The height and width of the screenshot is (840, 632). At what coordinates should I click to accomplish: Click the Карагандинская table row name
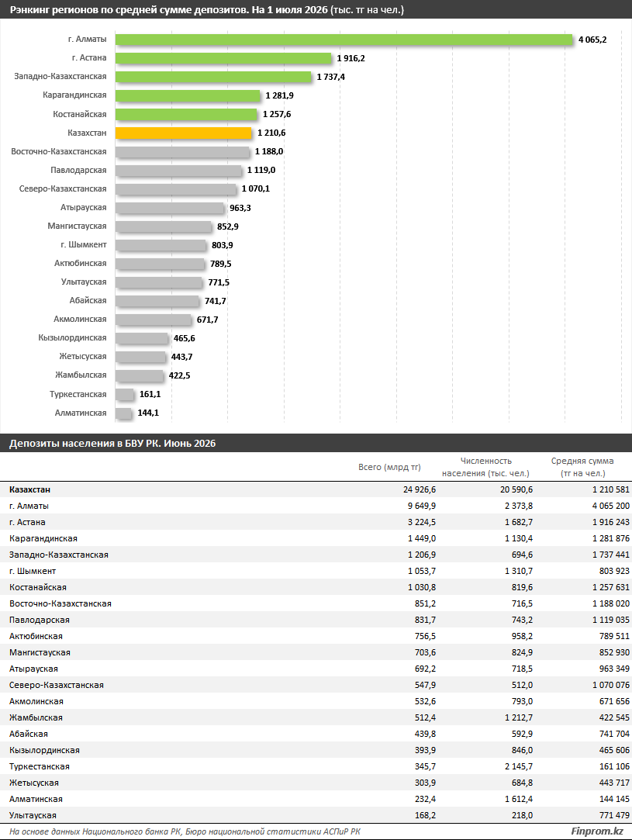tap(43, 538)
